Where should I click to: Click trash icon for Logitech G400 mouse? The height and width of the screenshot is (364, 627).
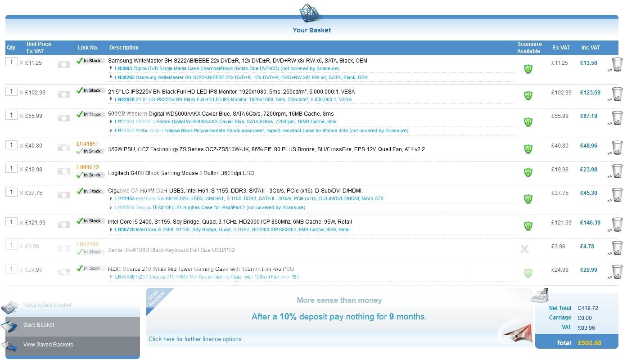pyautogui.click(x=617, y=171)
